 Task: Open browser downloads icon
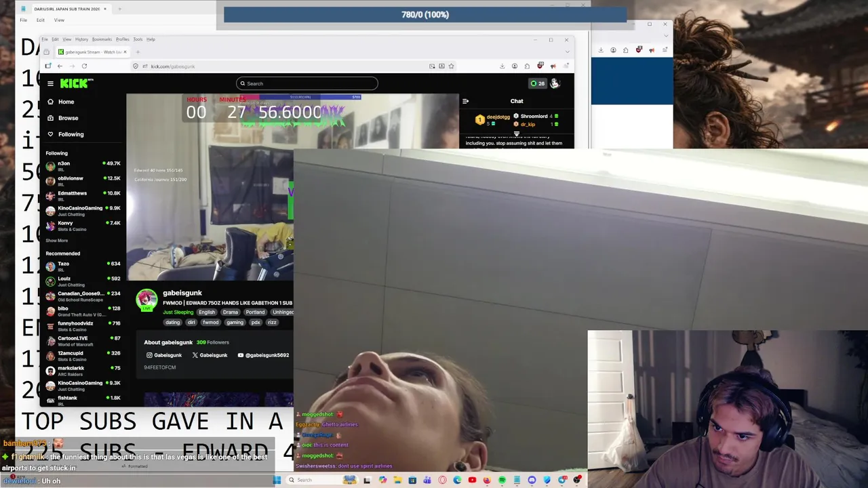pyautogui.click(x=502, y=66)
